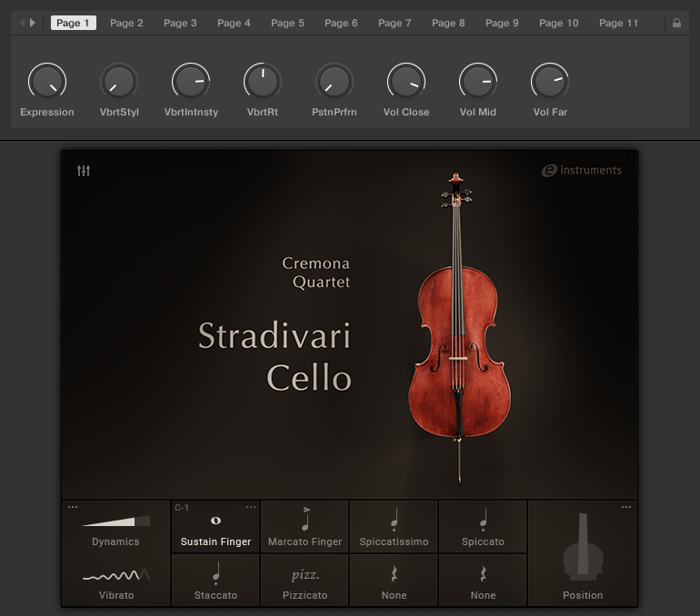Open Sustain Finger slot options dots
700x616 pixels.
pos(251,507)
